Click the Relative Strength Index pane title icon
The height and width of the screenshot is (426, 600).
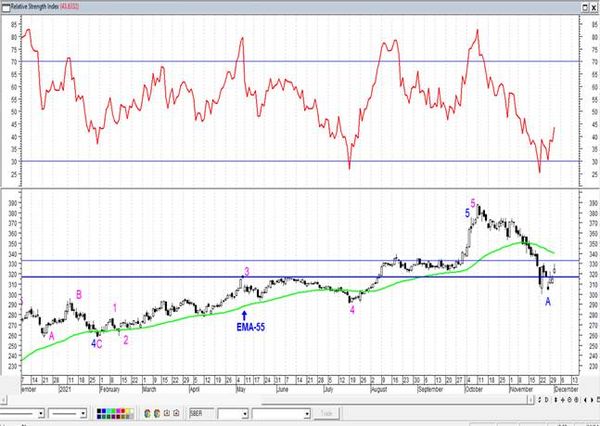pyautogui.click(x=5, y=7)
